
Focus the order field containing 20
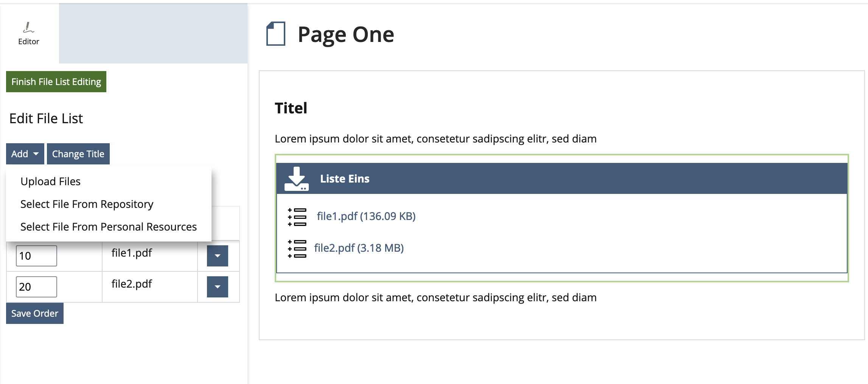(x=36, y=287)
